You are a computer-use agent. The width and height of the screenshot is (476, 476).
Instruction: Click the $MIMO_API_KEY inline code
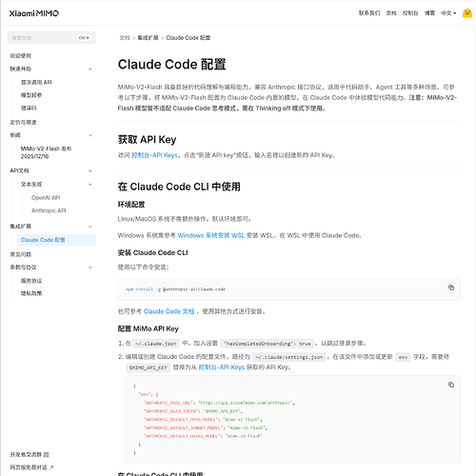(x=149, y=367)
